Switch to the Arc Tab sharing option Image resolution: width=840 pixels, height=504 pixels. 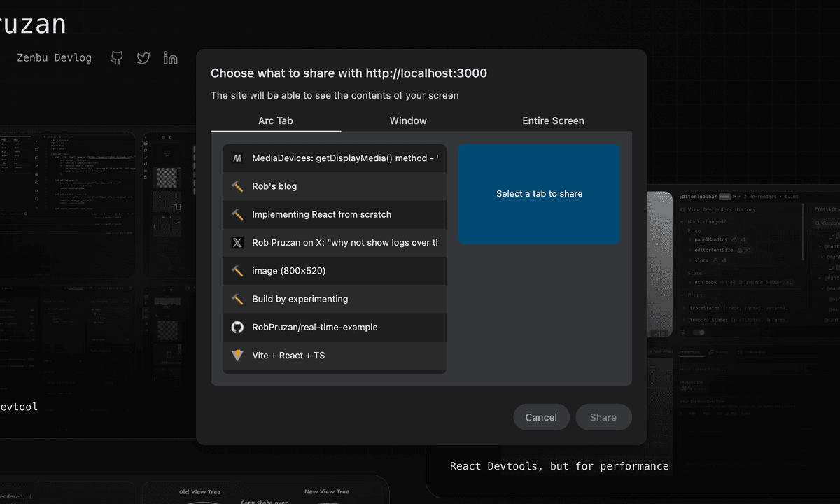tap(276, 120)
